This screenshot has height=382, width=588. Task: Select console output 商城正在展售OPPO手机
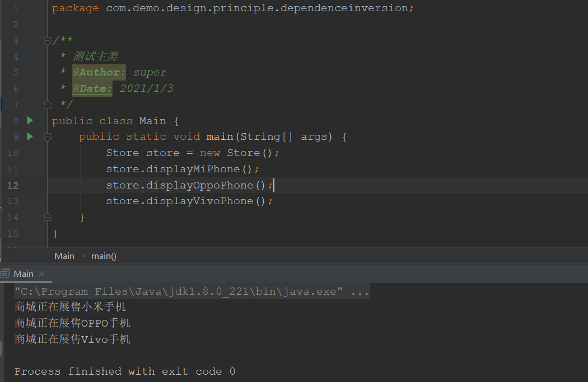point(72,323)
